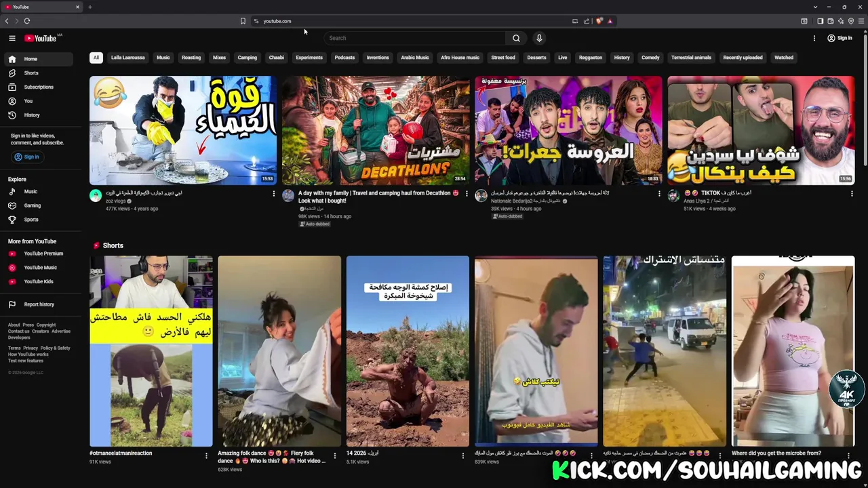Screen dimensions: 868x488
Task: Select the Live filter chip
Action: pyautogui.click(x=562, y=58)
